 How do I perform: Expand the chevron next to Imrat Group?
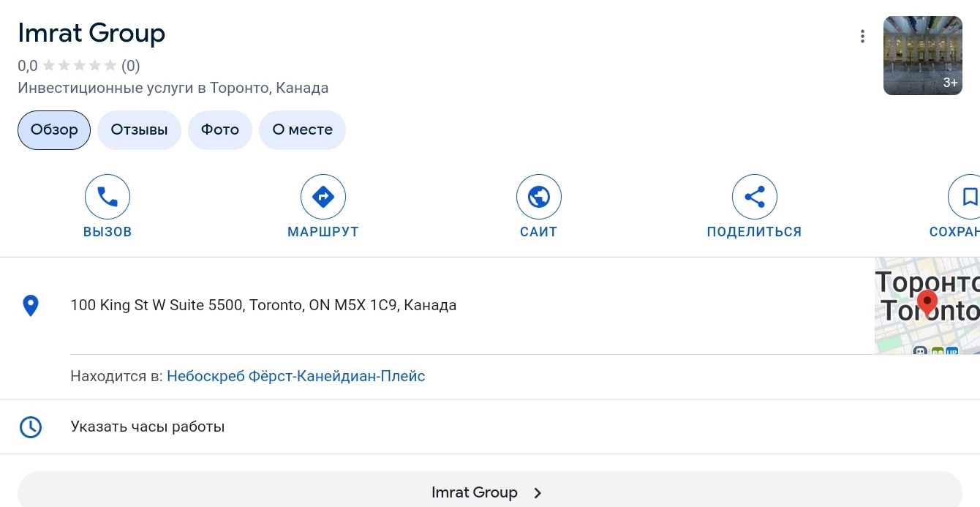pyautogui.click(x=538, y=493)
